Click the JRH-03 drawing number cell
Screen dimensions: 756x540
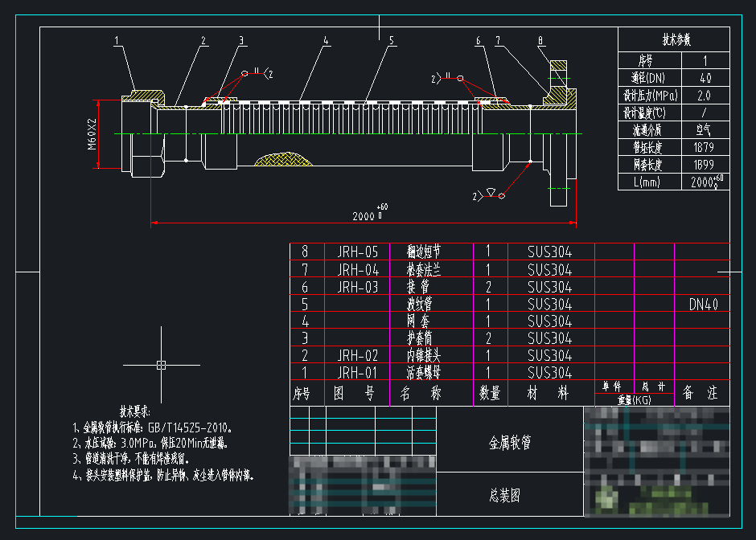tap(357, 287)
